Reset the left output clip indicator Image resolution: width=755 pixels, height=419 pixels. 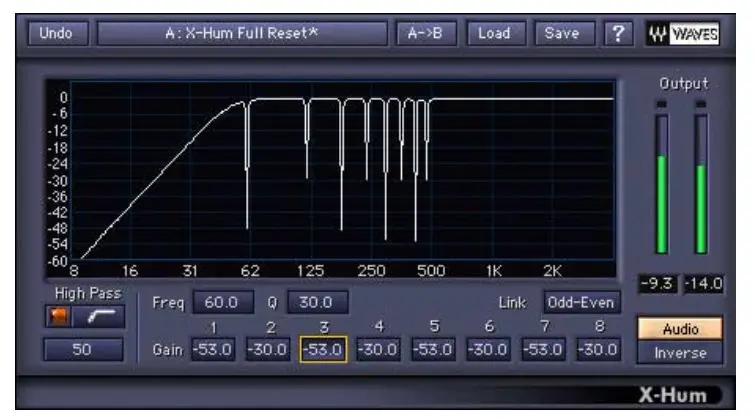point(662,104)
